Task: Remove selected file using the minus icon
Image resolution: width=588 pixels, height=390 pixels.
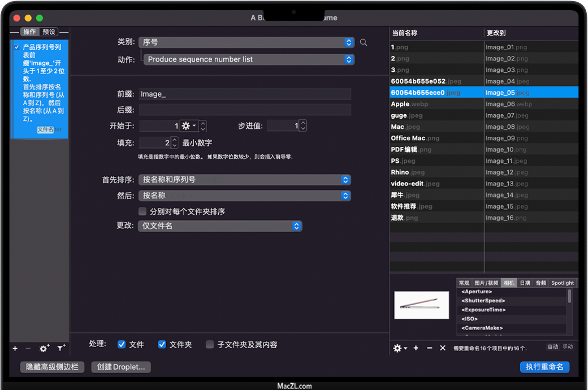Action: pos(430,348)
